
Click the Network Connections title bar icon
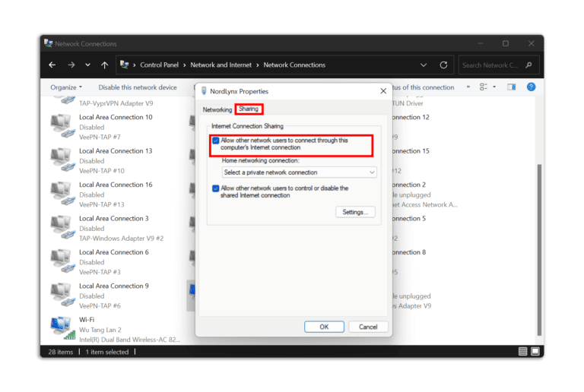point(48,43)
